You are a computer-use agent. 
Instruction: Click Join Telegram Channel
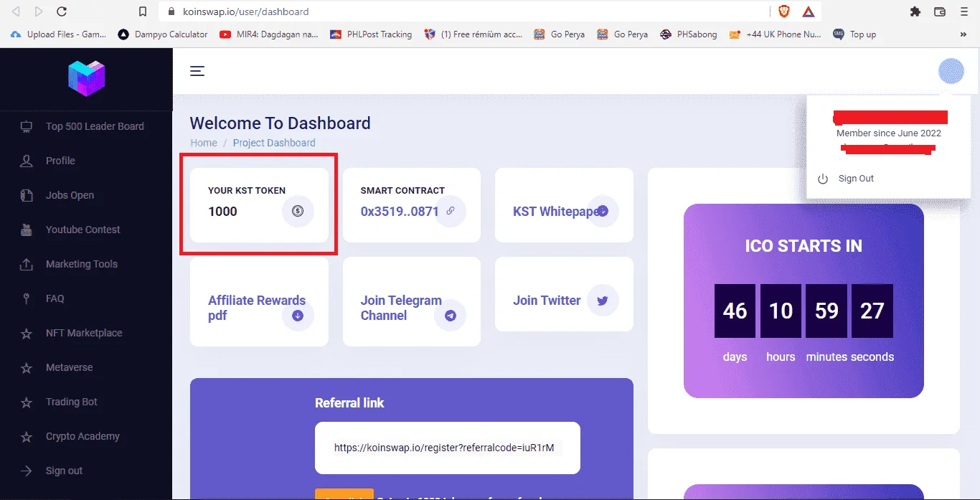[401, 308]
